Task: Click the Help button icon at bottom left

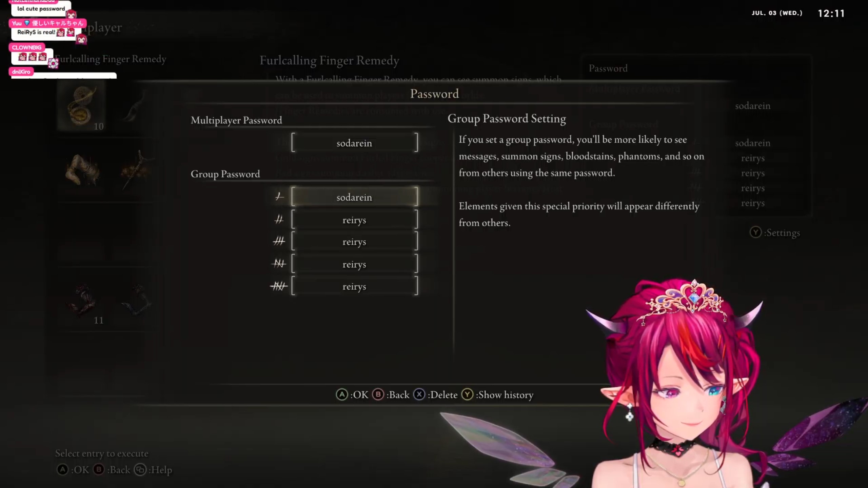Action: tap(140, 470)
